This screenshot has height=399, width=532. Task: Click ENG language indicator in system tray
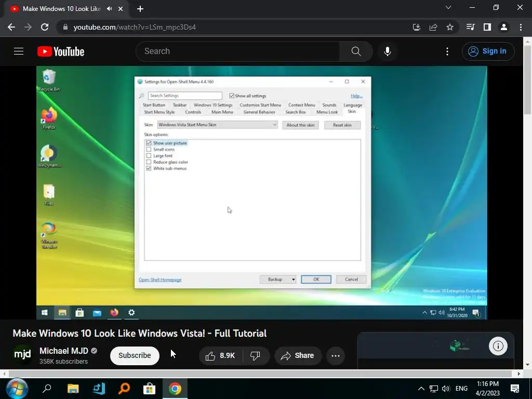pyautogui.click(x=461, y=389)
